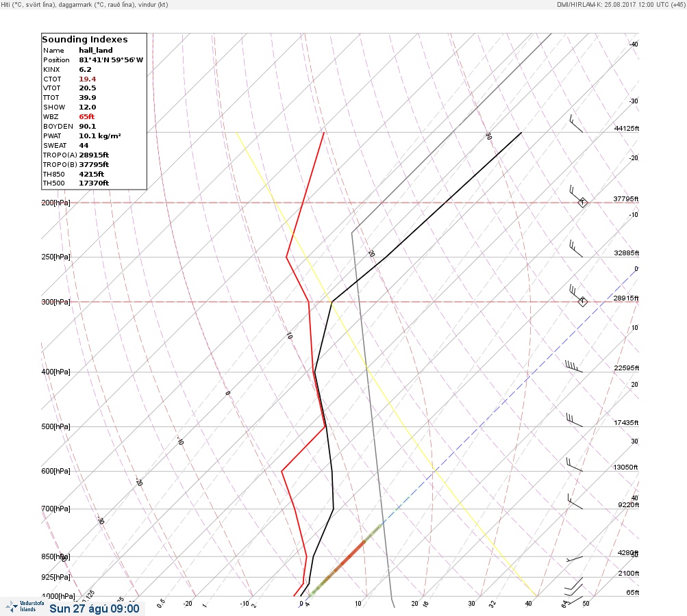Click the '300[hPa]' pressure label
The image size is (687, 616).
click(x=55, y=302)
